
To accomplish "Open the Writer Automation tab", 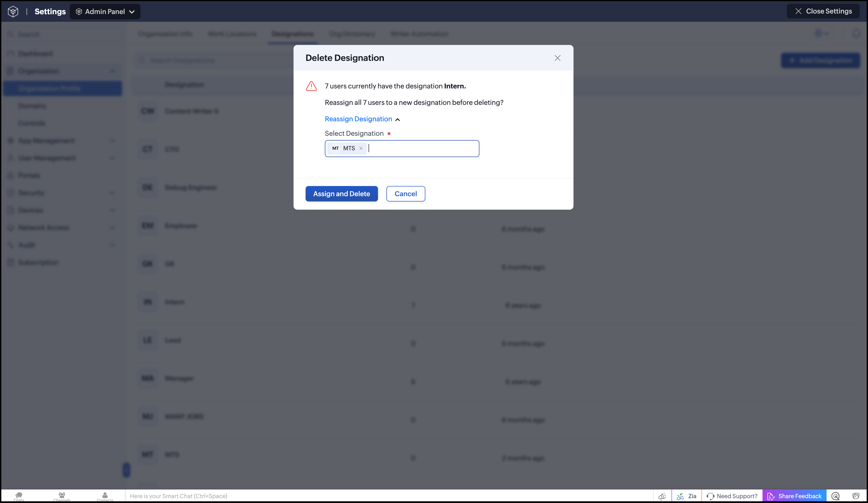I will 419,34.
